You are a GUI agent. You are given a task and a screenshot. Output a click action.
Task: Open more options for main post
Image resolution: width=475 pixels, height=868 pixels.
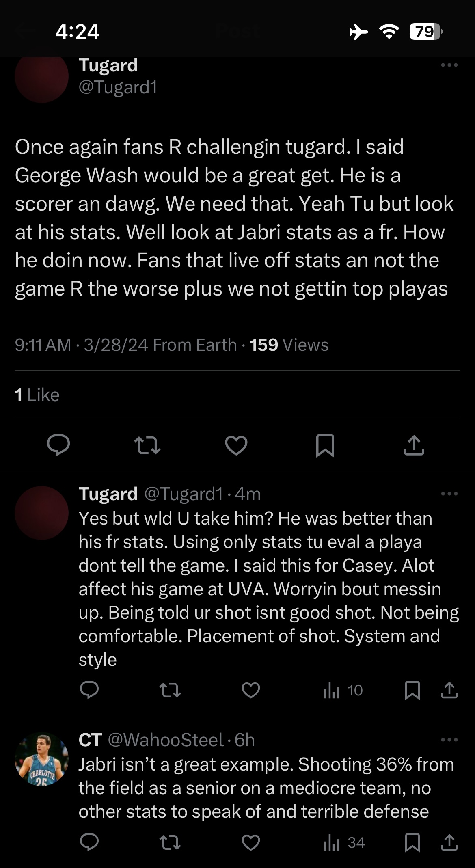pyautogui.click(x=449, y=65)
